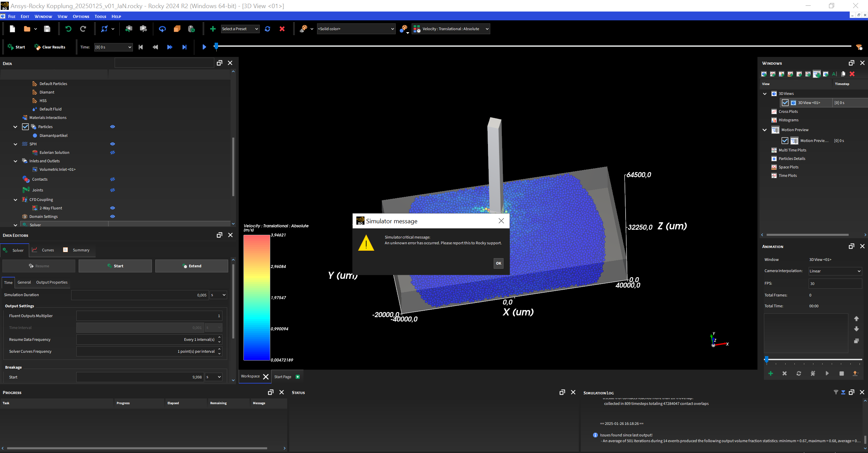Uncheck the Motion Preview checkbox
This screenshot has height=453, width=868.
[x=785, y=141]
